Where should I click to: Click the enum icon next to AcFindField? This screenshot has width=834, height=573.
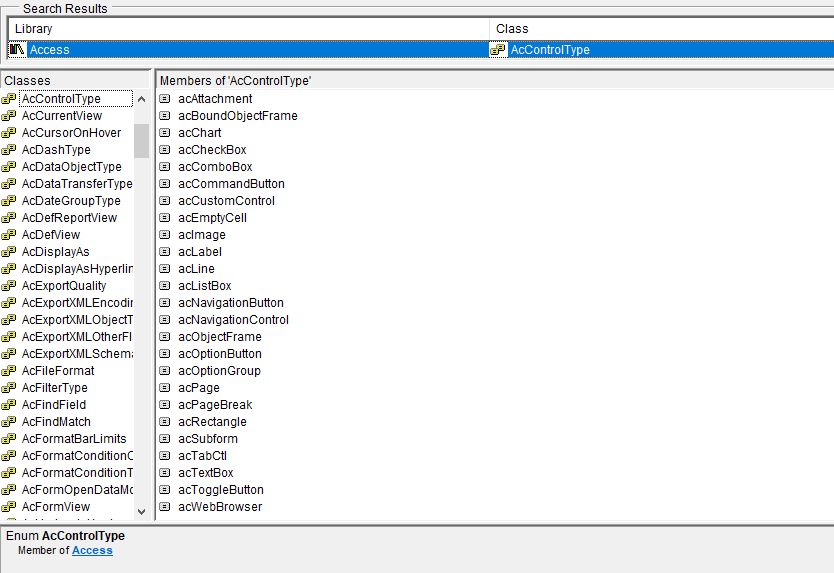[9, 405]
